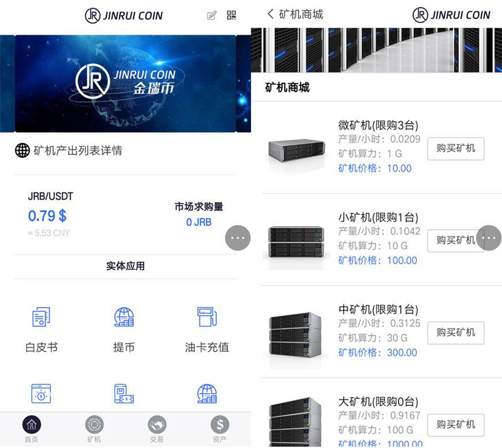Click 矿机价格: 100.00 text
Viewport: 502px width, 448px height.
[x=378, y=260]
